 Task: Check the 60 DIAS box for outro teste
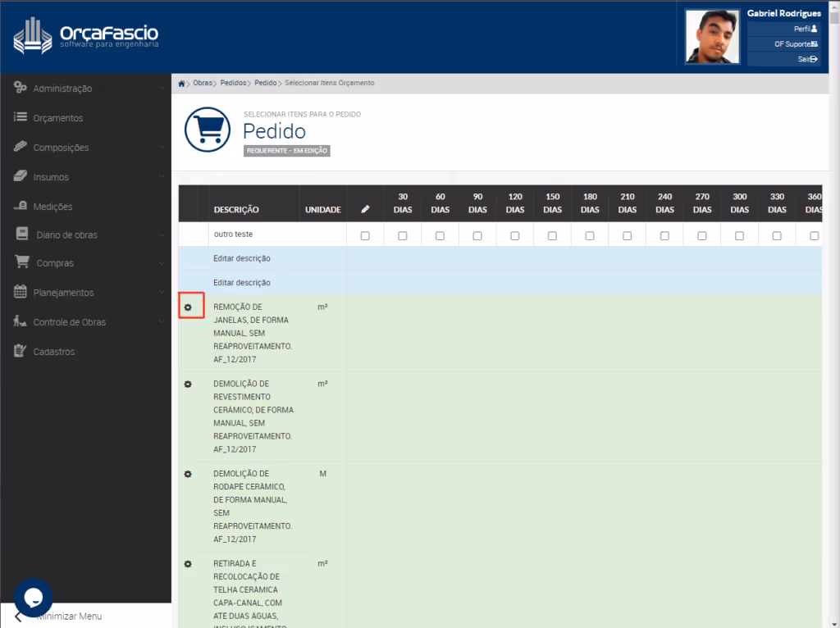[x=441, y=236]
